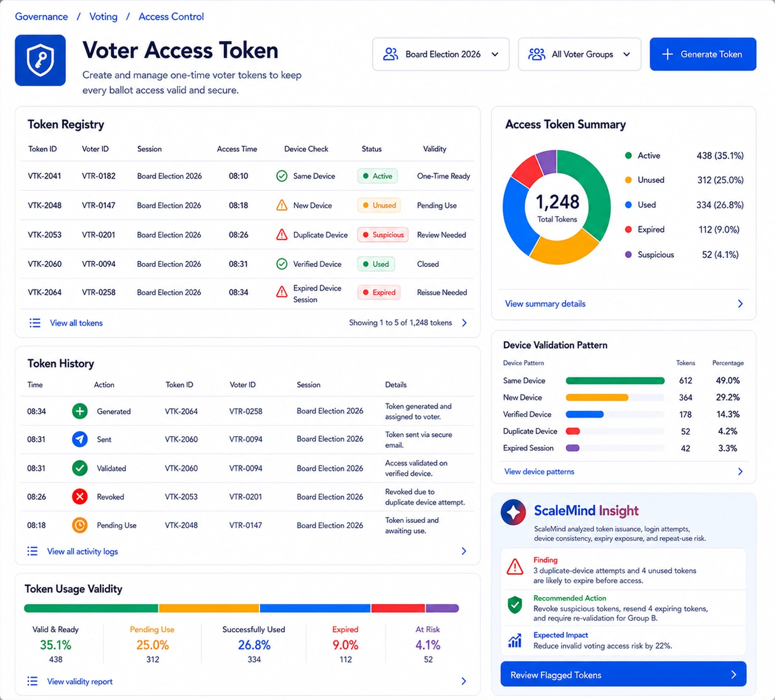The height and width of the screenshot is (700, 775).
Task: Click the list icon beside View all tokens
Action: point(35,323)
